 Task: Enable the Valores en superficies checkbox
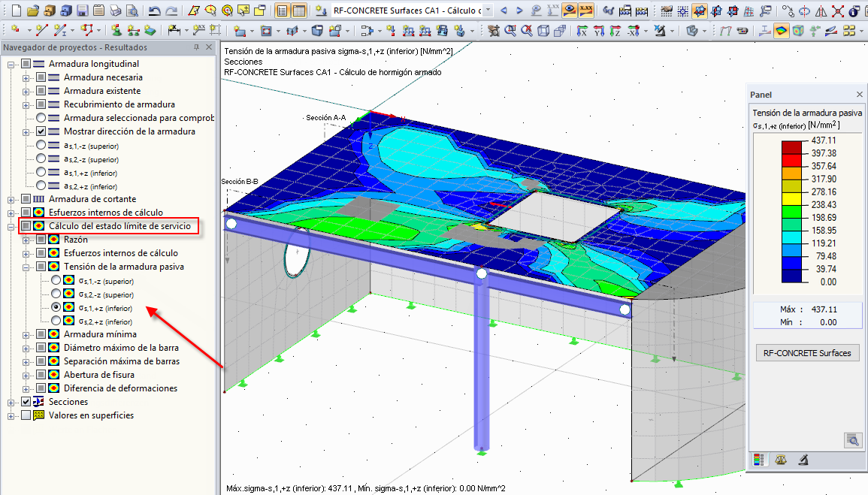click(26, 415)
